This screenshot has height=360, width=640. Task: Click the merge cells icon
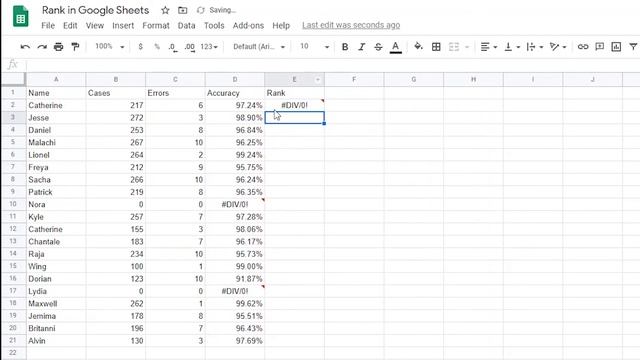[454, 47]
